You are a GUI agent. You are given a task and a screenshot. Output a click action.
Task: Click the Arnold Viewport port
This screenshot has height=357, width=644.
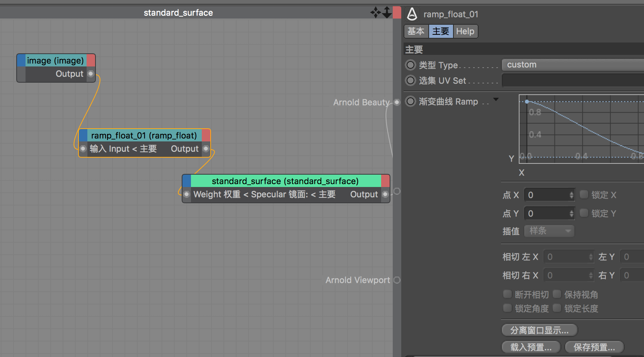(397, 280)
